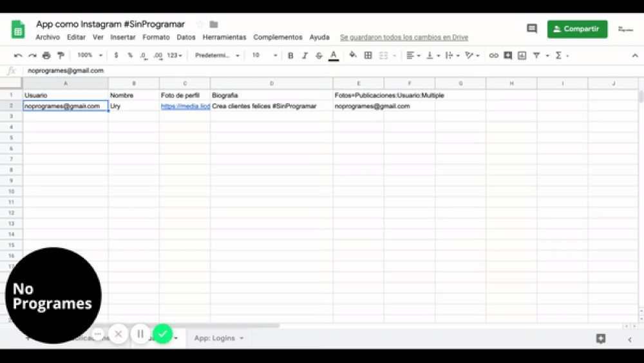Open the Formato menu
644x363 pixels.
[156, 37]
